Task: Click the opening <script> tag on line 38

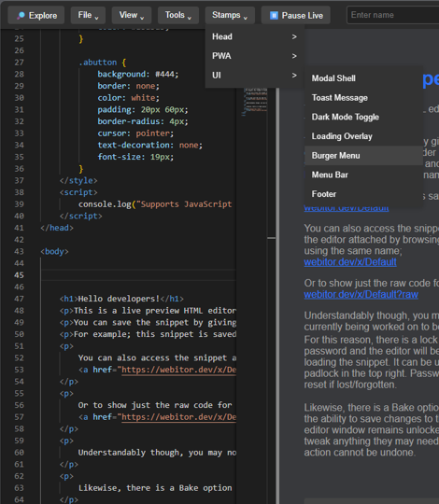Action: (x=78, y=192)
